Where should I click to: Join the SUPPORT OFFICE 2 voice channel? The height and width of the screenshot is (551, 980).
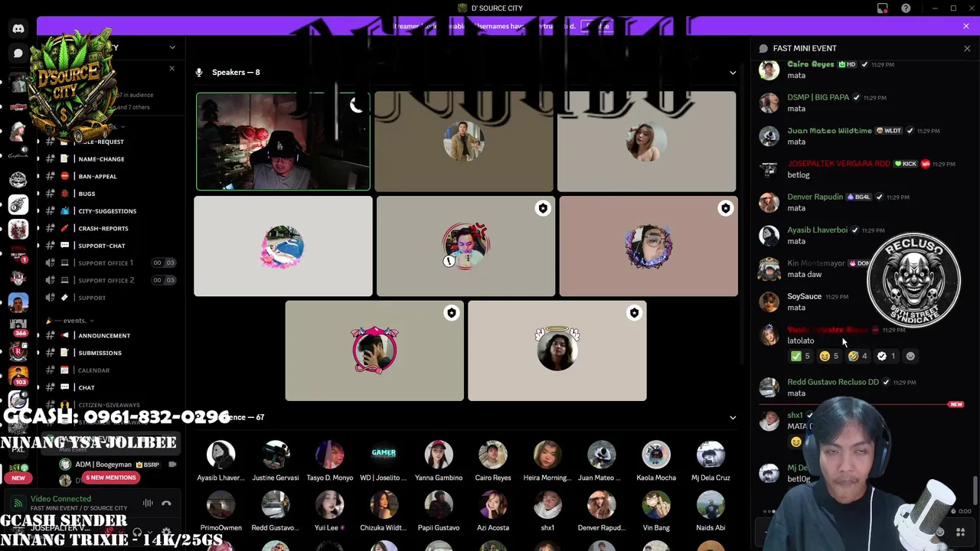pos(106,280)
